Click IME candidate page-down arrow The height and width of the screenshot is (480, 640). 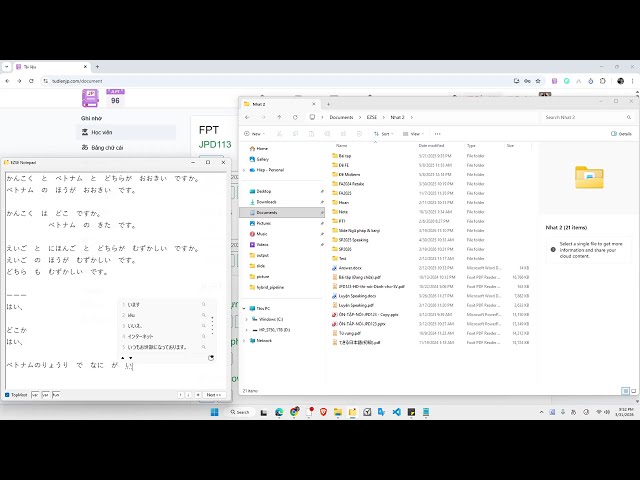click(131, 358)
